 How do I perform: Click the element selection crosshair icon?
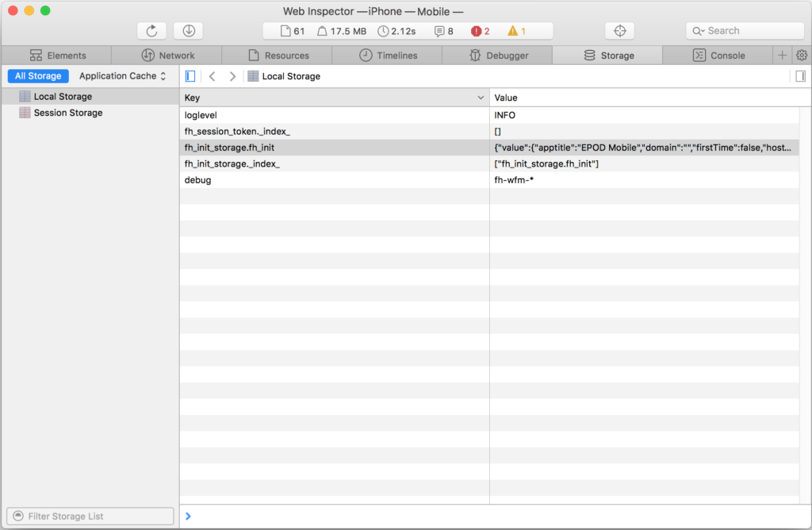pyautogui.click(x=619, y=31)
